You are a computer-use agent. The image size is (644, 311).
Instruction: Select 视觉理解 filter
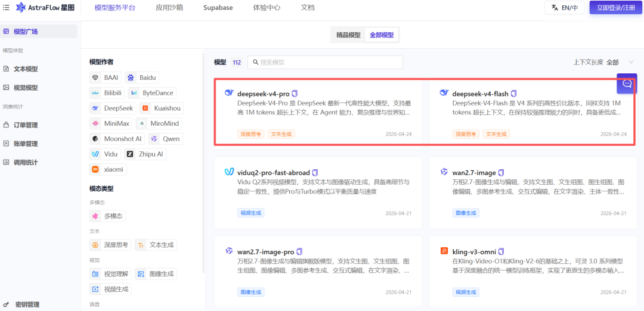pyautogui.click(x=110, y=273)
